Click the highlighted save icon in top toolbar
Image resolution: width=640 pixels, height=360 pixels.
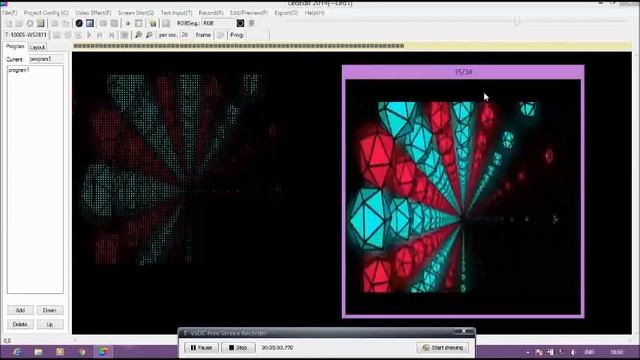40,24
